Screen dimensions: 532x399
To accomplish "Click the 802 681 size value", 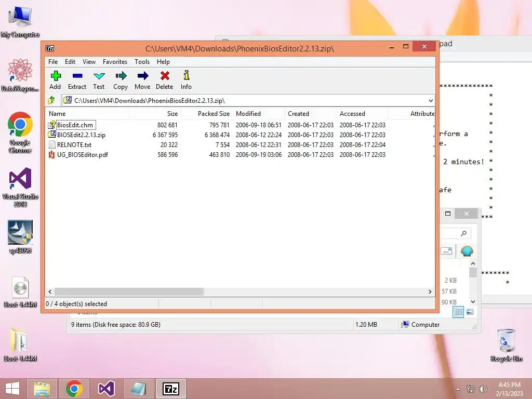I will click(x=167, y=125).
